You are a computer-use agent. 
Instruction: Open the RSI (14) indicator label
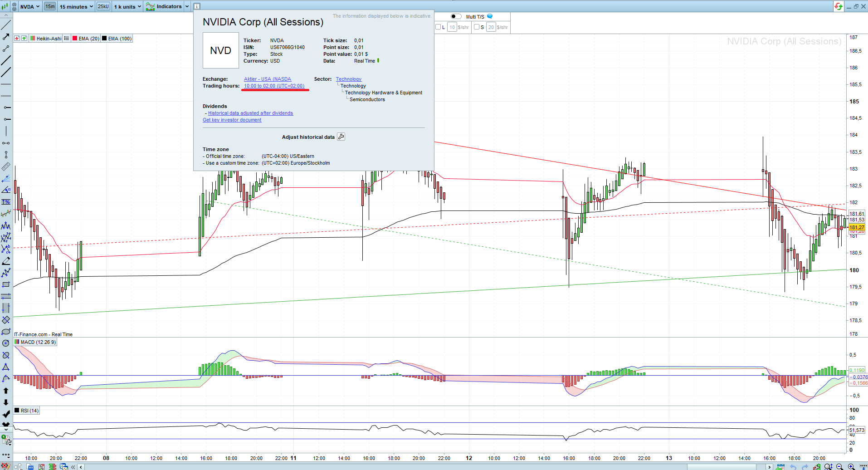(29, 411)
